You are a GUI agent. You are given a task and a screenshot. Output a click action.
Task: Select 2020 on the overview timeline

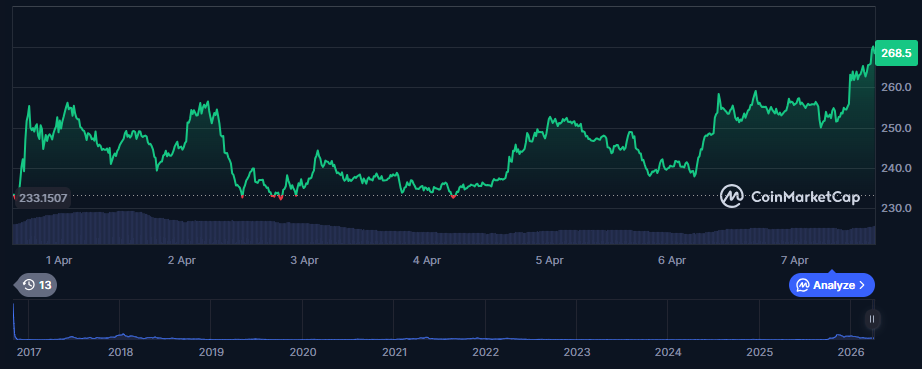(x=303, y=353)
